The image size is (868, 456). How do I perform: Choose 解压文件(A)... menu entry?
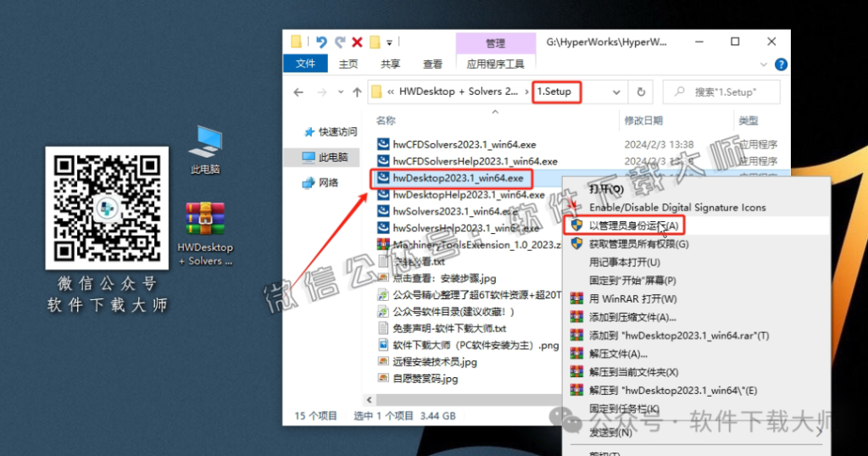tap(618, 353)
